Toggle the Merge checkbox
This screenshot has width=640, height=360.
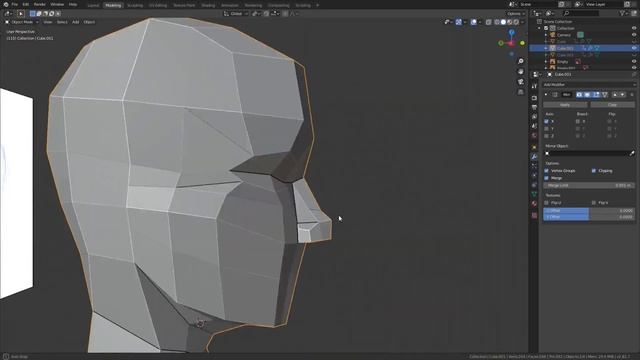pyautogui.click(x=547, y=178)
